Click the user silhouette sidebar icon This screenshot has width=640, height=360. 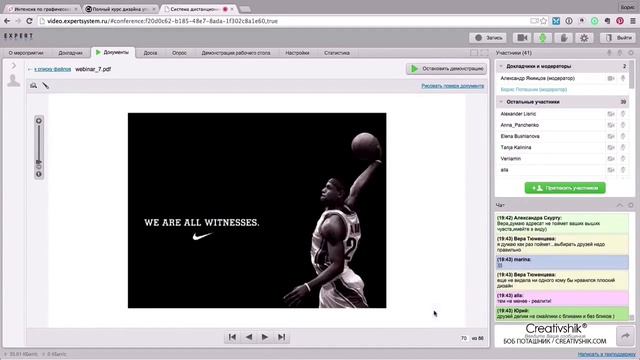click(13, 80)
